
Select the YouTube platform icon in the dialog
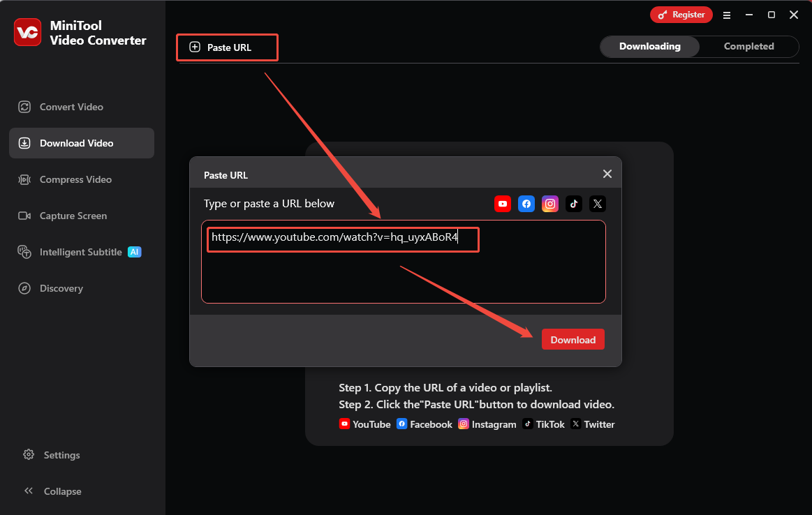click(x=502, y=204)
